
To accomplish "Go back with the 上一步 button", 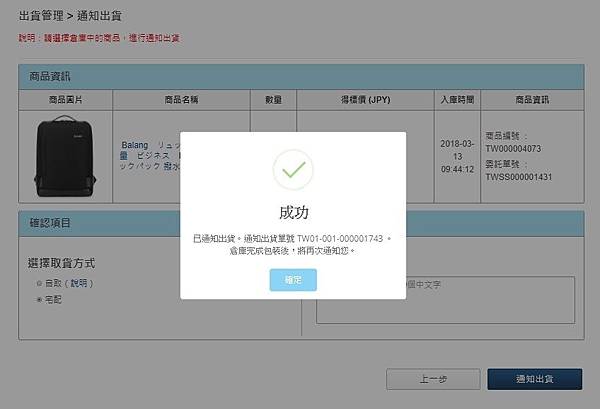I will coord(433,379).
